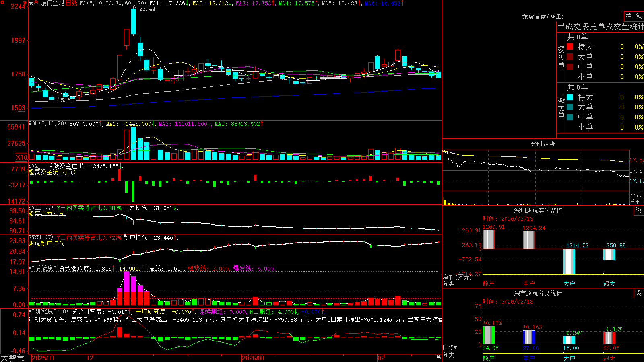Select the 超大 category under 深市超赢分类统计
Screen dimensions: 644x362
click(x=609, y=358)
